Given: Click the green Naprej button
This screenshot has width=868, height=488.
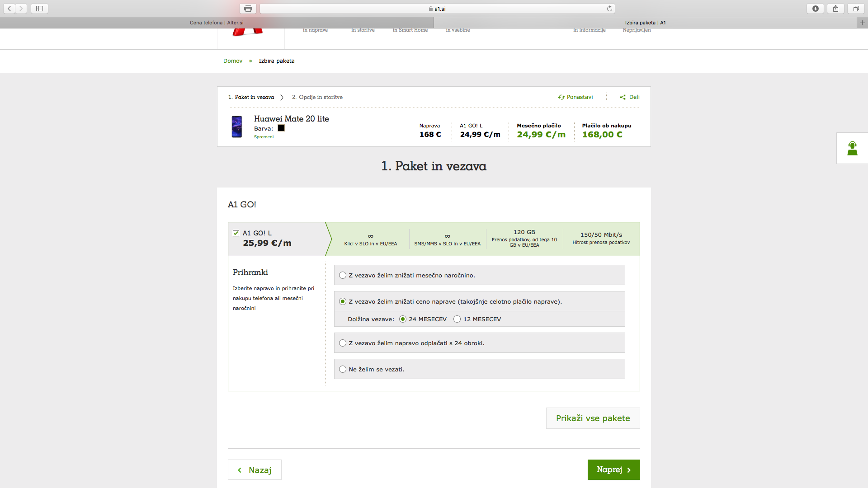Looking at the screenshot, I should click(613, 470).
